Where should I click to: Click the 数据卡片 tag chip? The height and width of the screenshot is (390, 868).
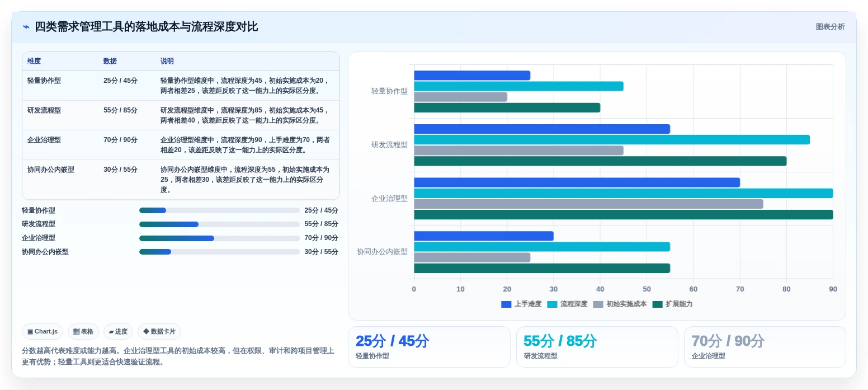coord(159,331)
